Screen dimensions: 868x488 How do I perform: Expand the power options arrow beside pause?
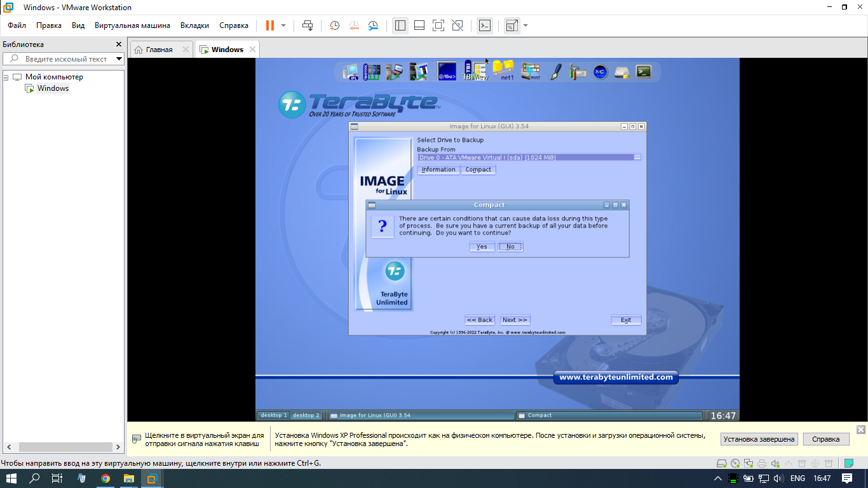[x=283, y=25]
